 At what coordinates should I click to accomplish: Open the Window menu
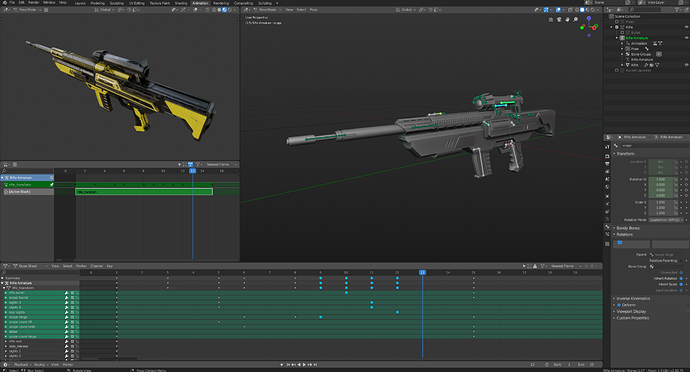coord(49,3)
